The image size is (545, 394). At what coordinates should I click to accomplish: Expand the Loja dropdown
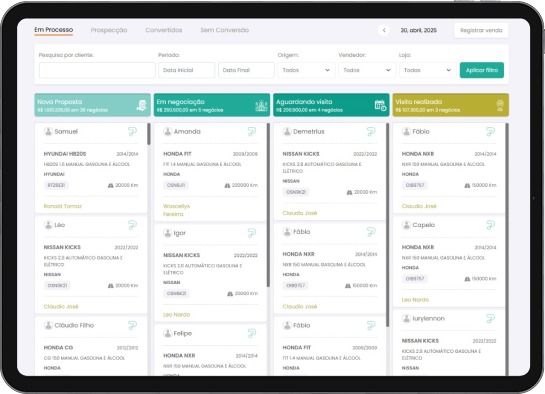pos(428,70)
